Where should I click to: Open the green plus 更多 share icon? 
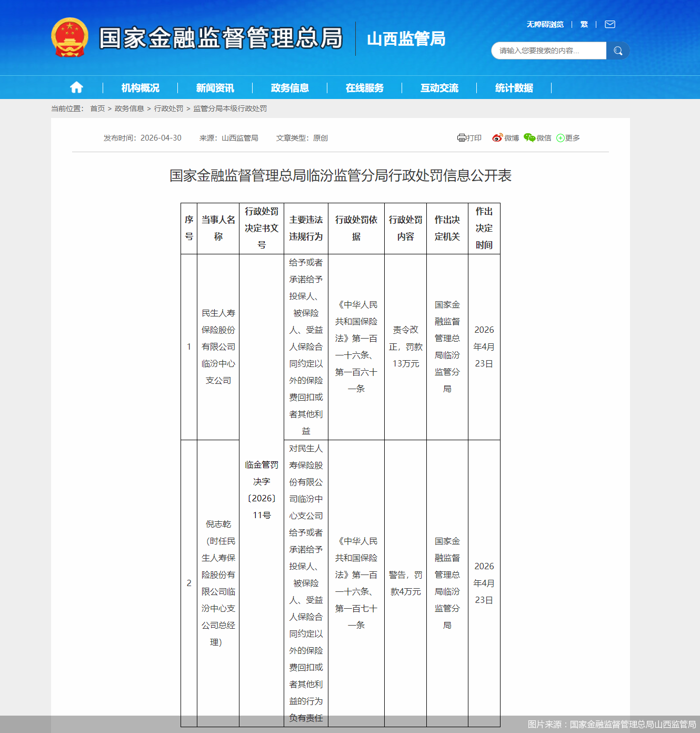[561, 138]
